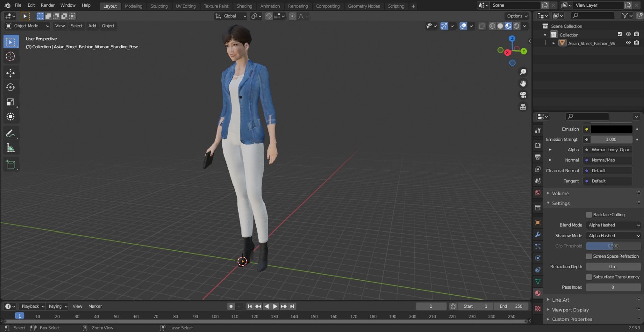This screenshot has width=644, height=332.
Task: Open the Modifier properties wrench tab
Action: [x=538, y=235]
